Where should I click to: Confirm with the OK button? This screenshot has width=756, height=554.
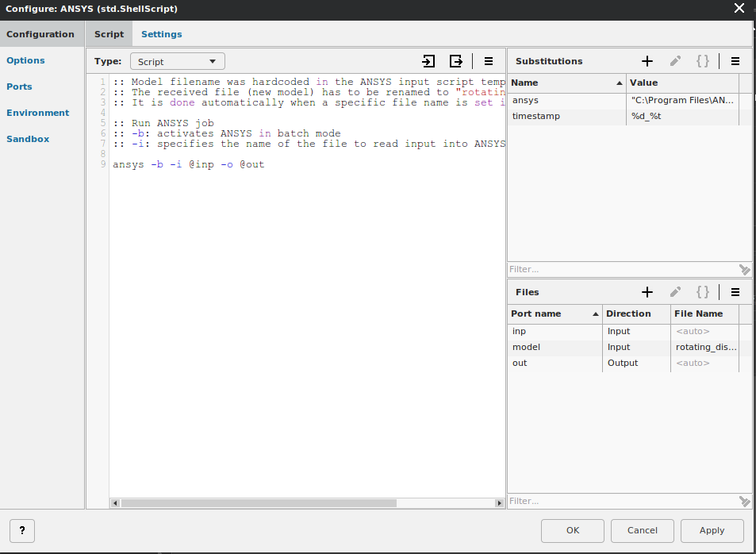tap(572, 531)
